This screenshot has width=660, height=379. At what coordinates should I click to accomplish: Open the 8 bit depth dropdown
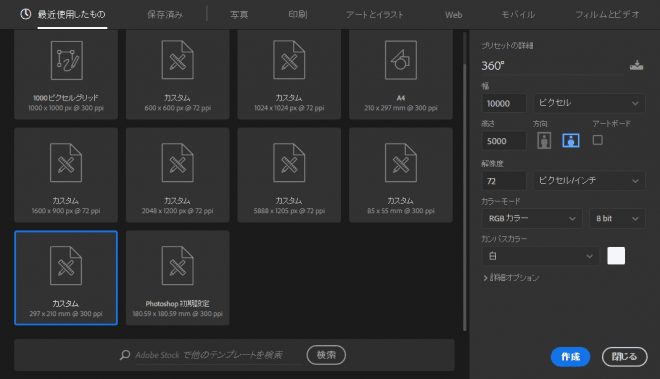[x=617, y=219]
